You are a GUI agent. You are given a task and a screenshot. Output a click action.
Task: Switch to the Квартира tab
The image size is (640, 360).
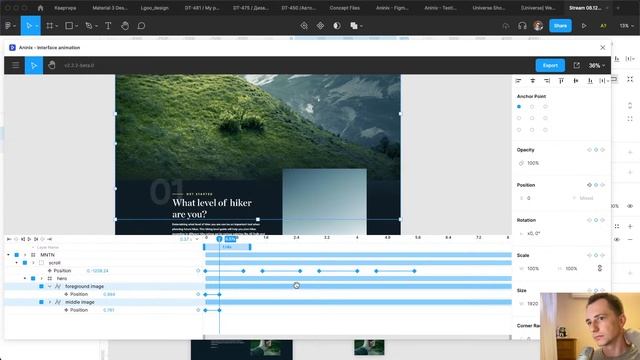click(65, 8)
